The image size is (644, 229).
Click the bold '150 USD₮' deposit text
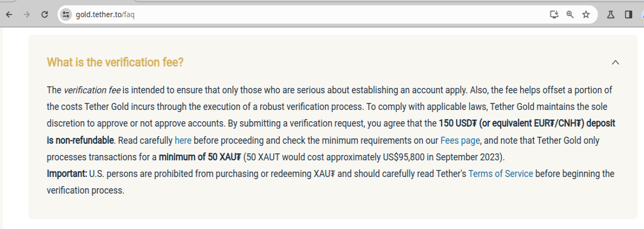point(458,123)
